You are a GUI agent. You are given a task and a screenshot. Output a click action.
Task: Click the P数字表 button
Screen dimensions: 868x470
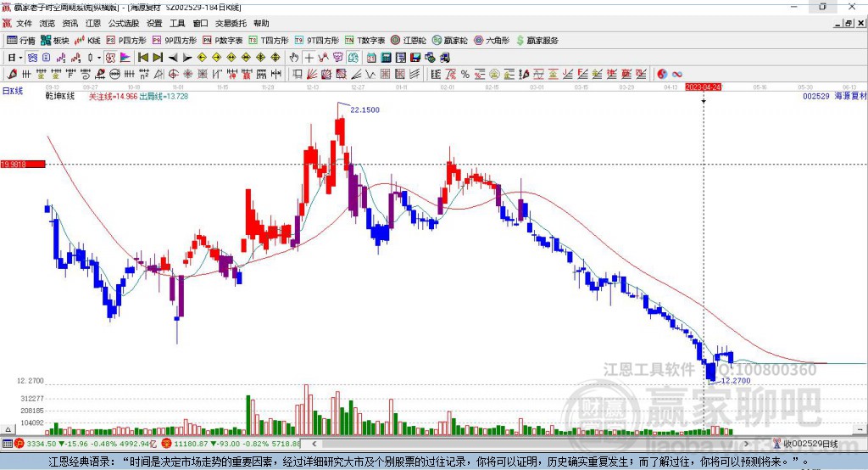(x=223, y=41)
